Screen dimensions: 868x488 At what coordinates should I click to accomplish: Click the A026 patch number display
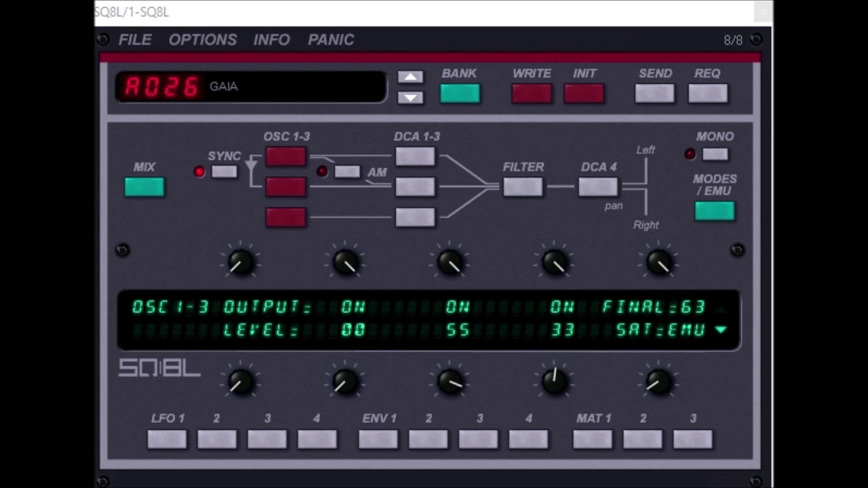click(x=161, y=87)
